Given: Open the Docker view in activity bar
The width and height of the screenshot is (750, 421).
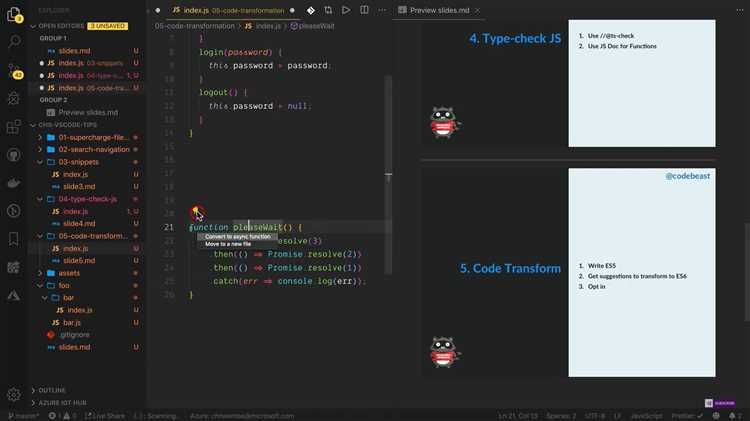Looking at the screenshot, I should [x=14, y=183].
